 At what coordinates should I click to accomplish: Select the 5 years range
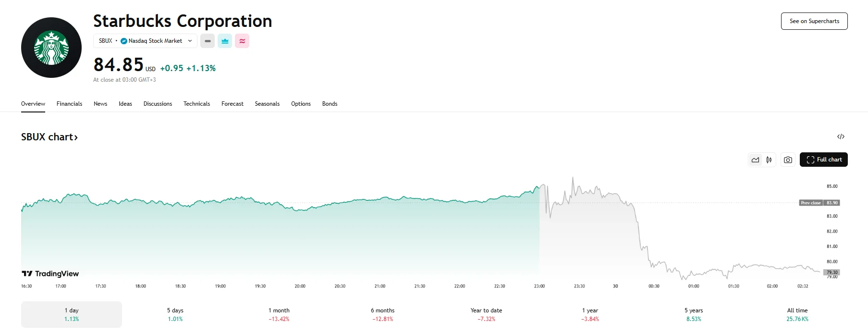click(x=694, y=314)
